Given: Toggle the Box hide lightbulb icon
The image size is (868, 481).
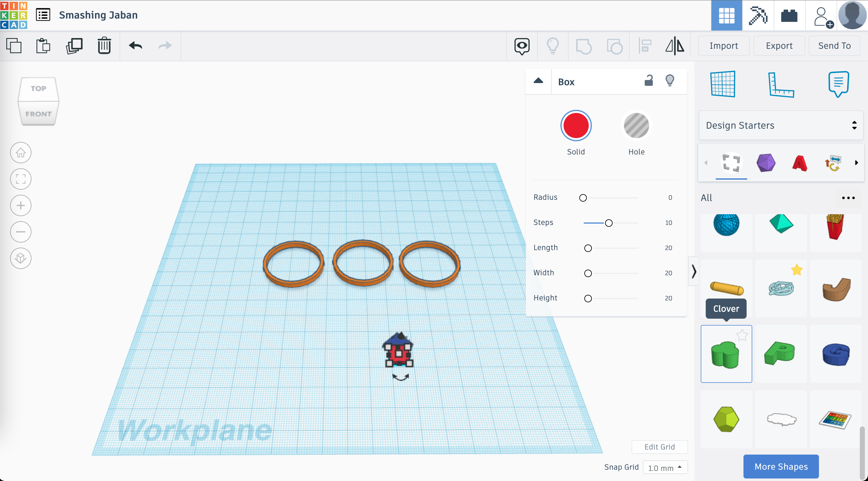Looking at the screenshot, I should click(x=670, y=81).
